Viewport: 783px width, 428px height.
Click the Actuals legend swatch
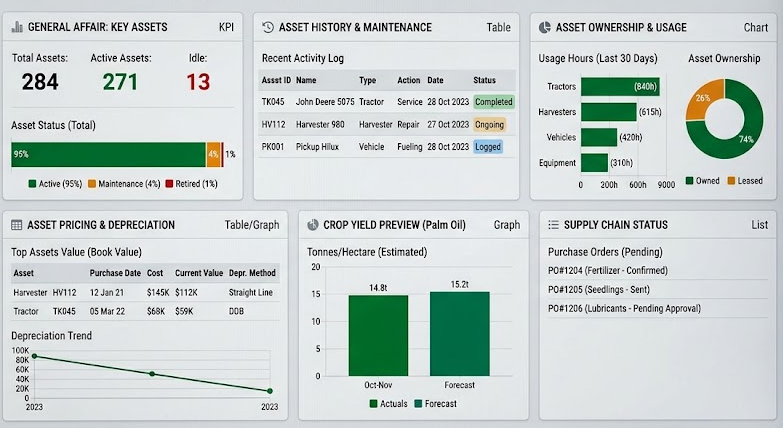click(374, 404)
